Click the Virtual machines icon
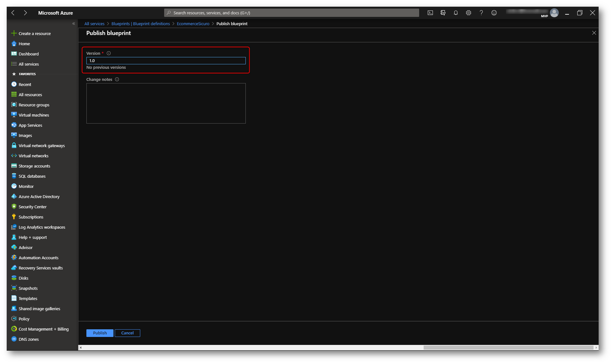Screen dimensions: 612x364 (x=14, y=115)
